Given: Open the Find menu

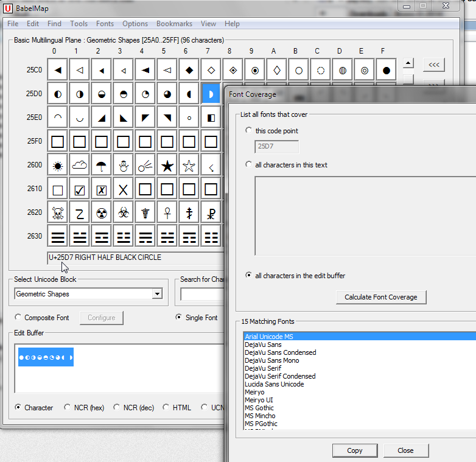Looking at the screenshot, I should click(54, 24).
